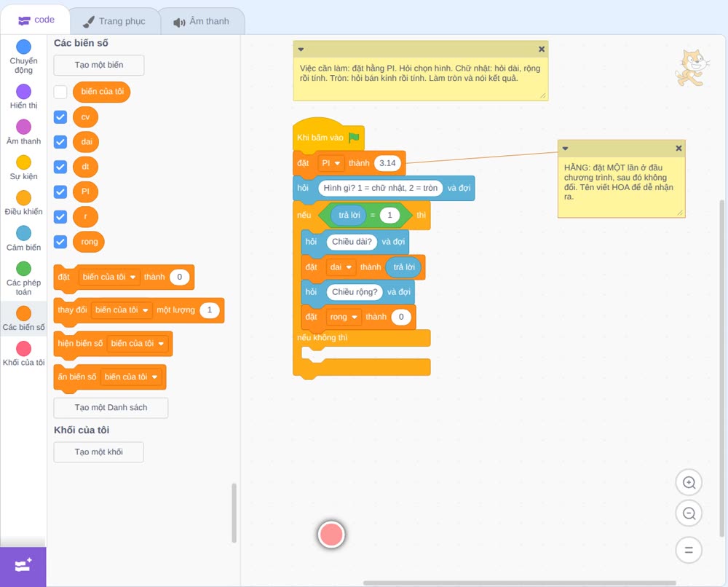This screenshot has width=728, height=587.
Task: Open variable dropdown in palette đặt block
Action: point(109,277)
